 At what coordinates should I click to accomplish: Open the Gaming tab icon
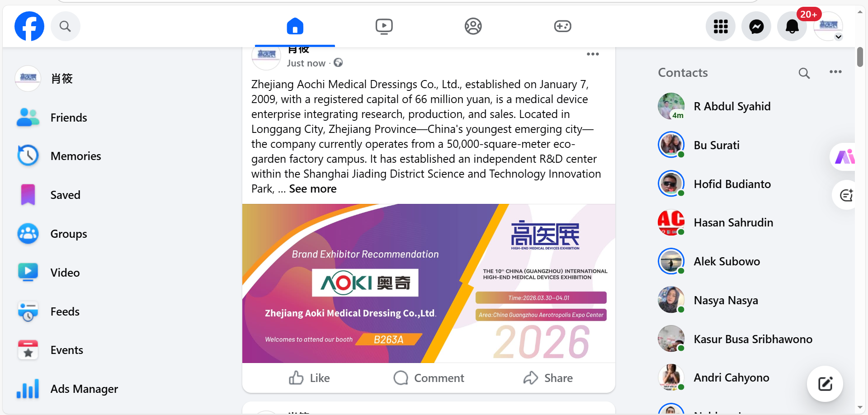pyautogui.click(x=562, y=26)
